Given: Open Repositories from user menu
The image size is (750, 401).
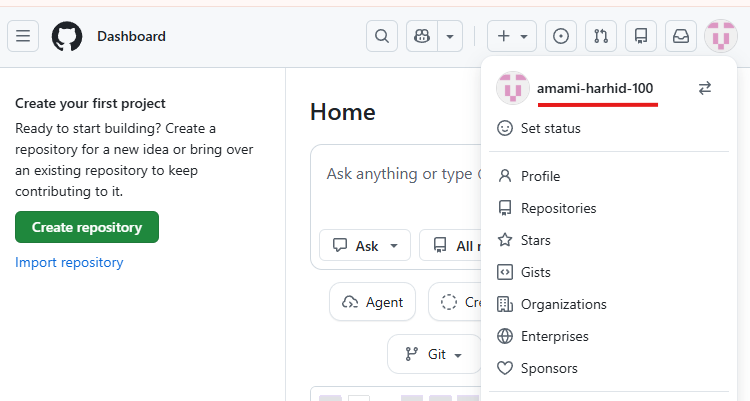Looking at the screenshot, I should 608,208.
